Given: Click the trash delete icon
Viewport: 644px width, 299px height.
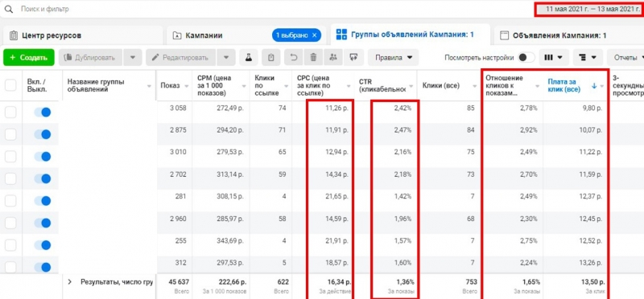Looking at the screenshot, I should (x=313, y=57).
